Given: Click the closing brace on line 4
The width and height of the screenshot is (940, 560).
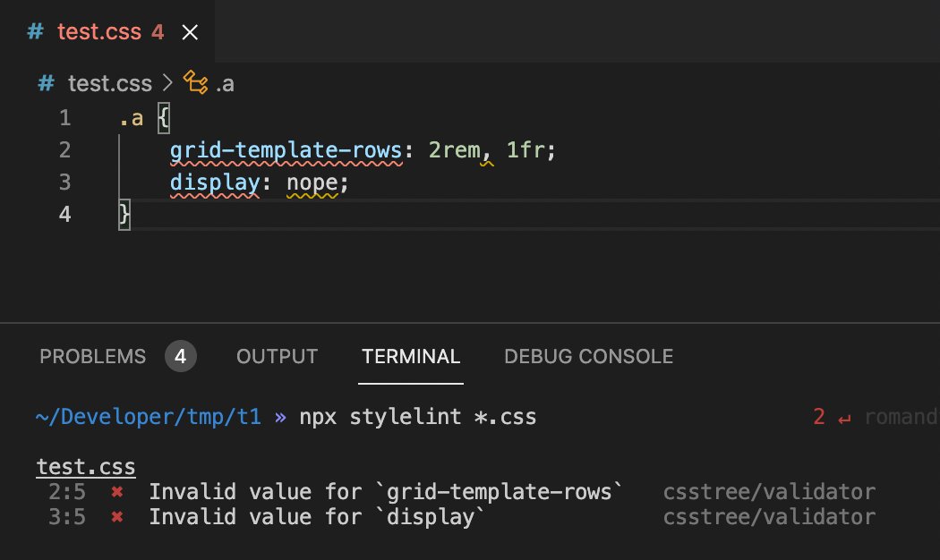Looking at the screenshot, I should point(124,215).
